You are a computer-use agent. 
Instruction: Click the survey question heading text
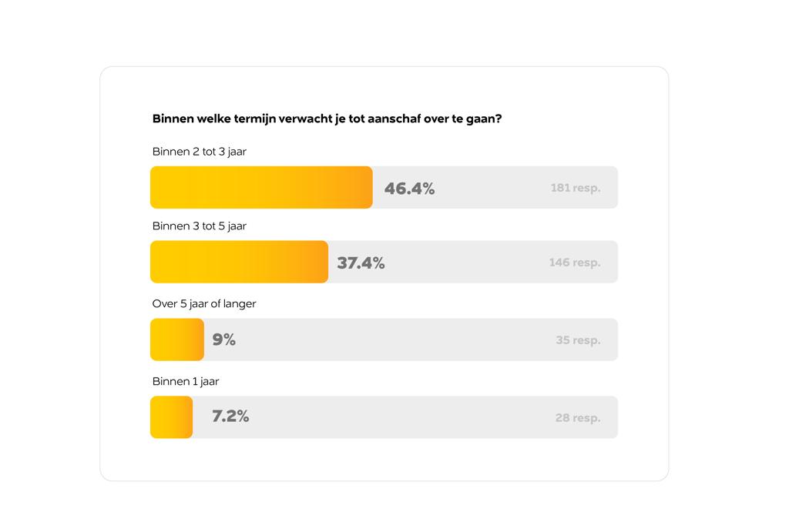(x=327, y=119)
